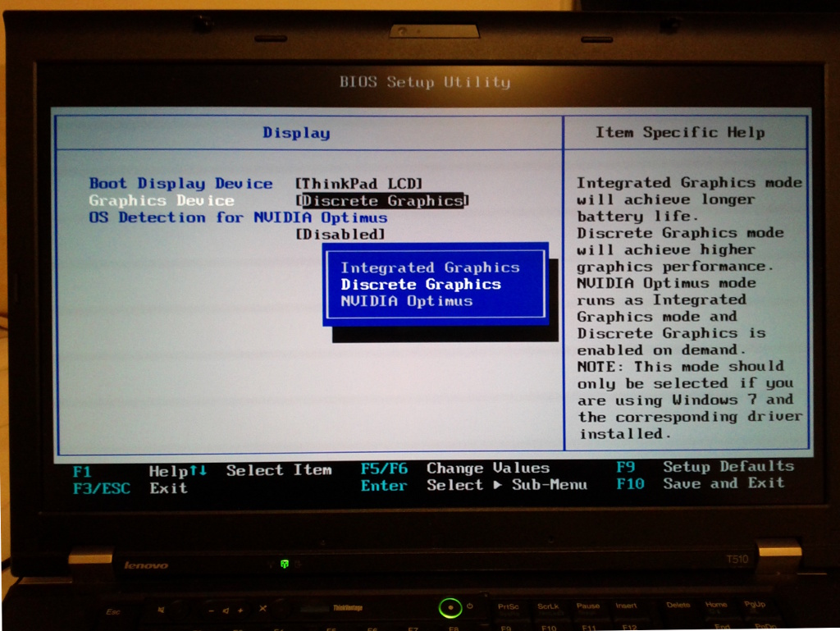Click the help line "enabled on demand."
840x631 pixels.
pos(661,350)
